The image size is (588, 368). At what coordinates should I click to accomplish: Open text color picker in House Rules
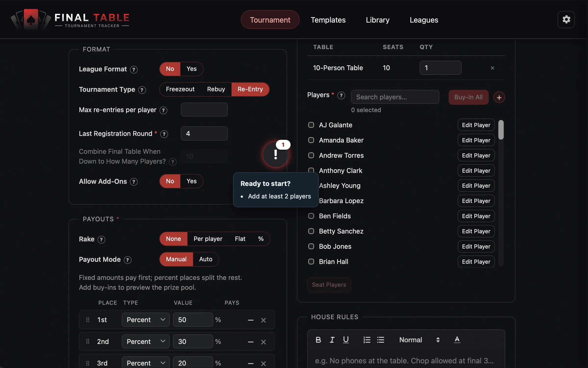(x=457, y=340)
